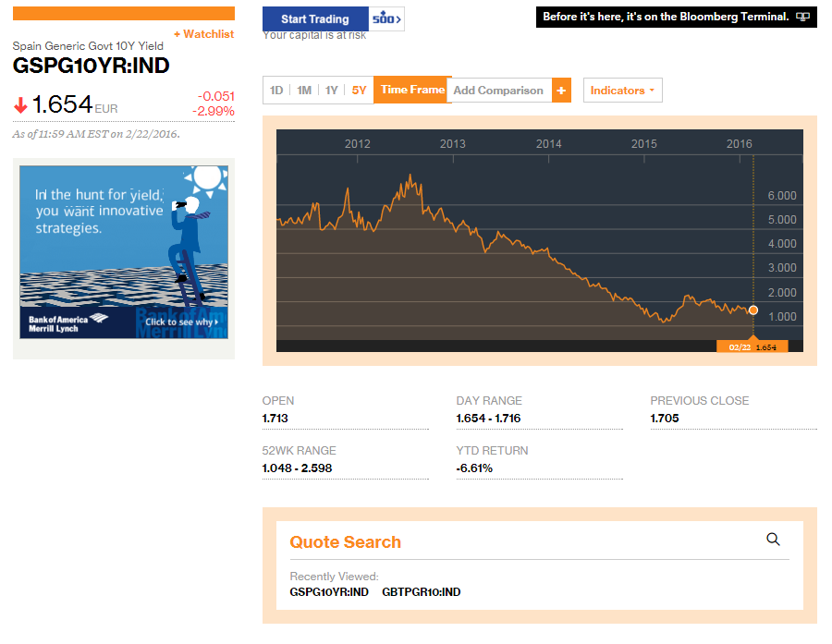This screenshot has width=832, height=644.
Task: Open the Bloomberg Terminal banner
Action: [676, 17]
